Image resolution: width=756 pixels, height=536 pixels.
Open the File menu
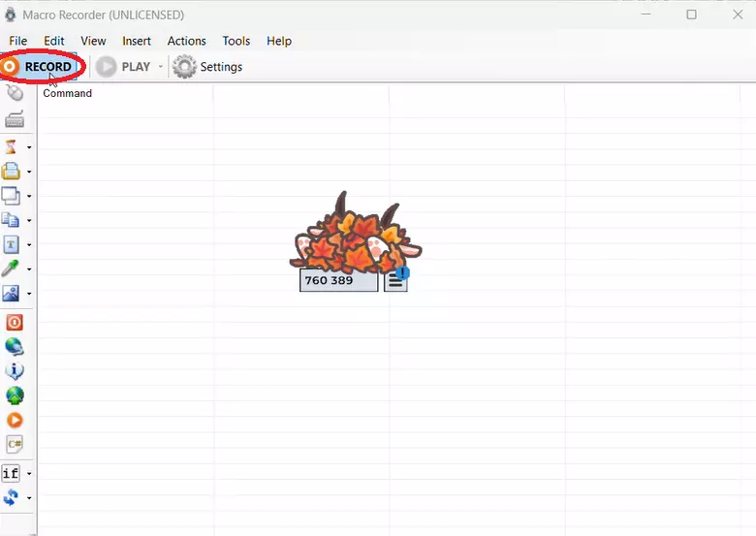point(17,41)
